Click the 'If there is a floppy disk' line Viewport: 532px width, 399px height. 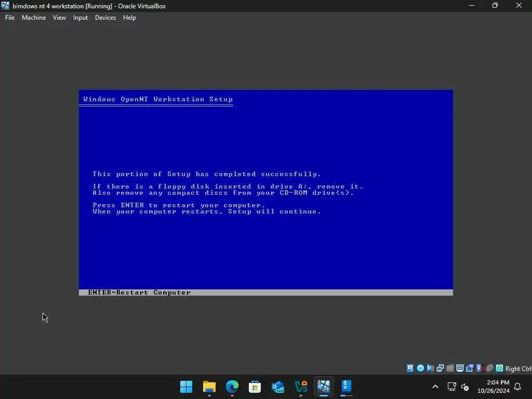tap(228, 187)
